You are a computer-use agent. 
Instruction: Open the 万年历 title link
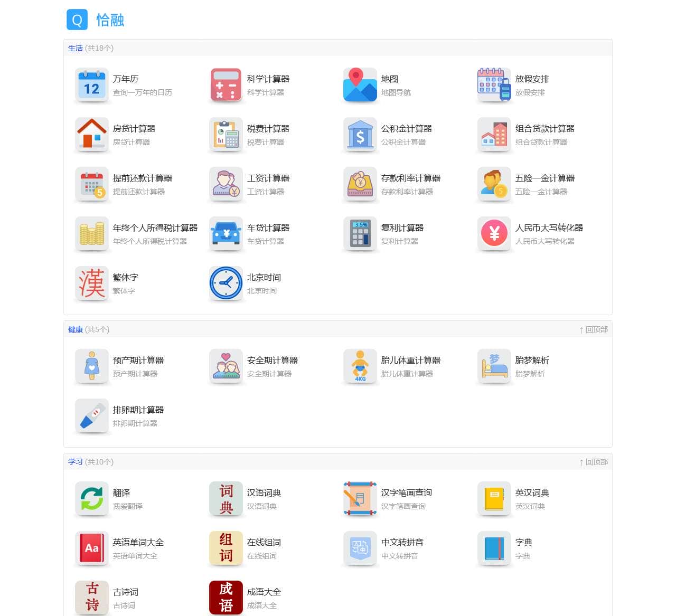pos(126,79)
